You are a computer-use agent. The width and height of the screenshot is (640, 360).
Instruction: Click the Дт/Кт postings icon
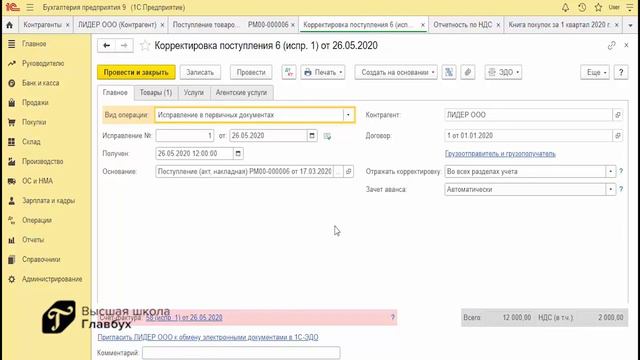(x=289, y=72)
